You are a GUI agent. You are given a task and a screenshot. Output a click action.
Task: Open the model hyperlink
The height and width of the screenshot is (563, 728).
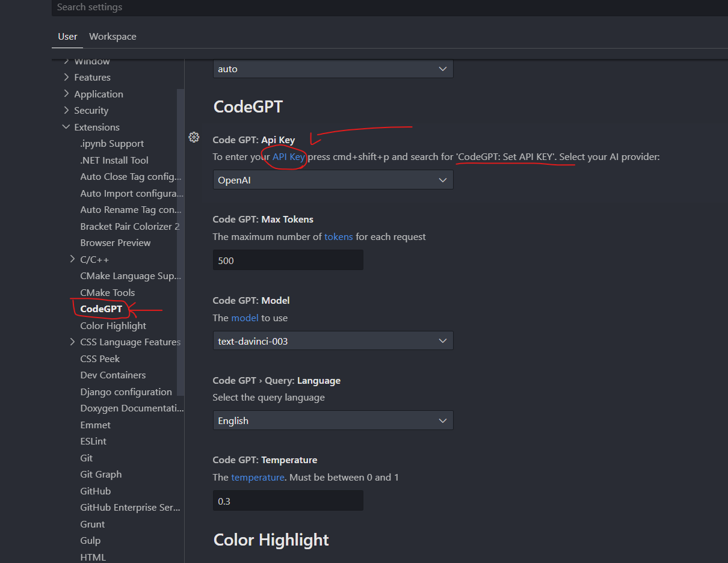245,318
